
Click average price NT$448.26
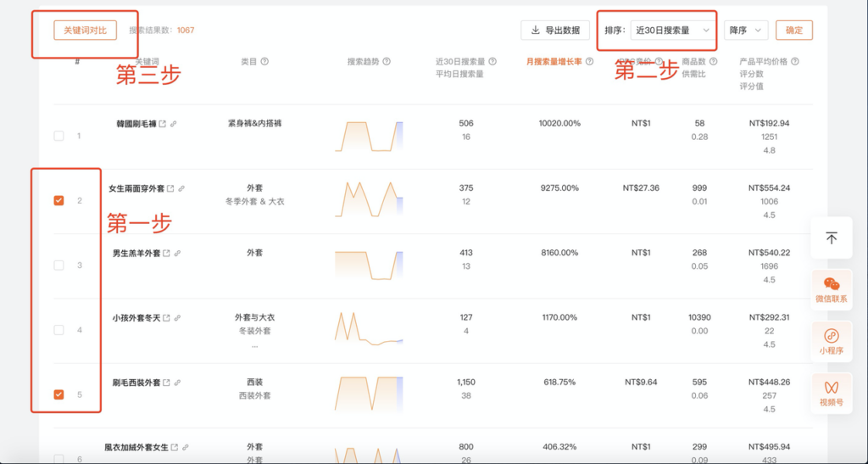tap(770, 382)
